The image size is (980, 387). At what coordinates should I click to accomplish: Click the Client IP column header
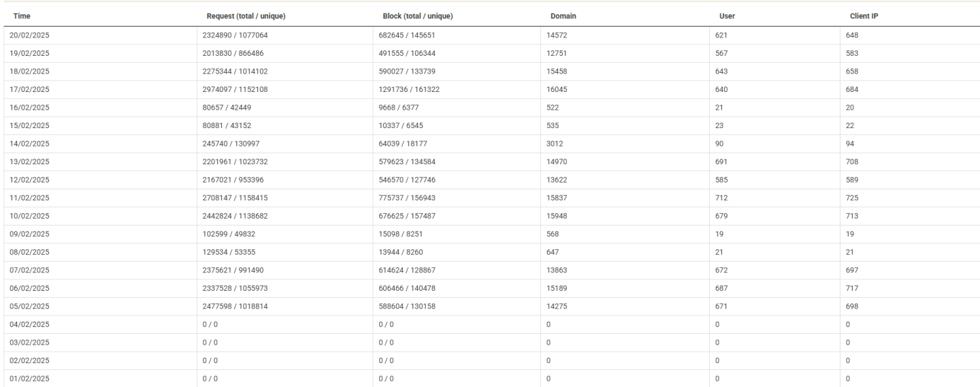(864, 16)
